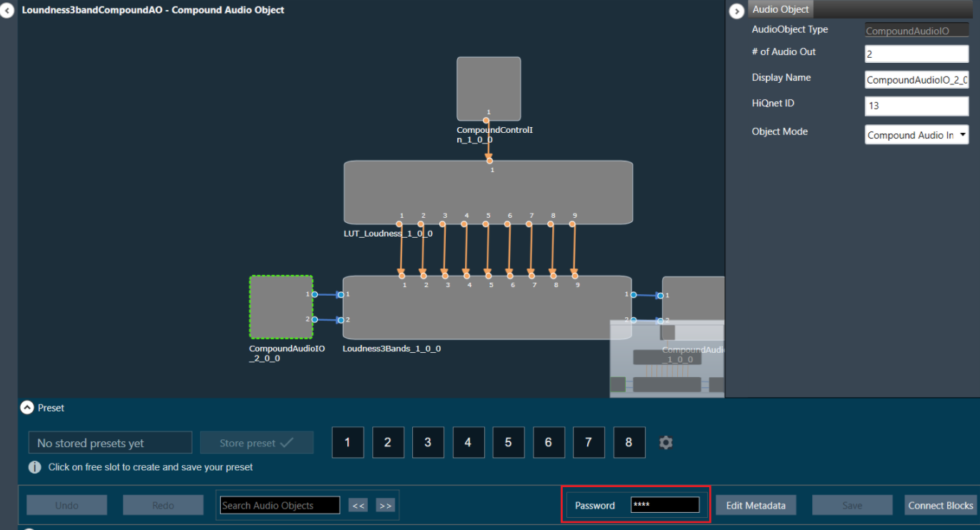Click the Save button
980x530 pixels.
pos(852,505)
